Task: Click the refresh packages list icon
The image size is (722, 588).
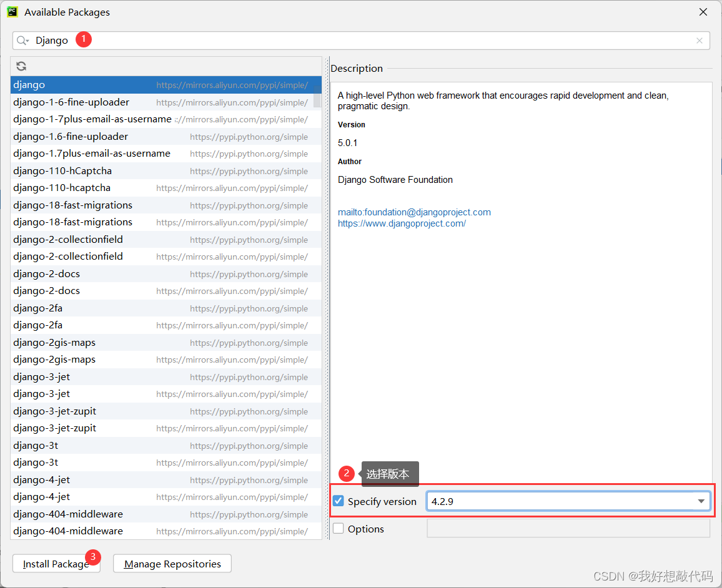Action: 21,66
